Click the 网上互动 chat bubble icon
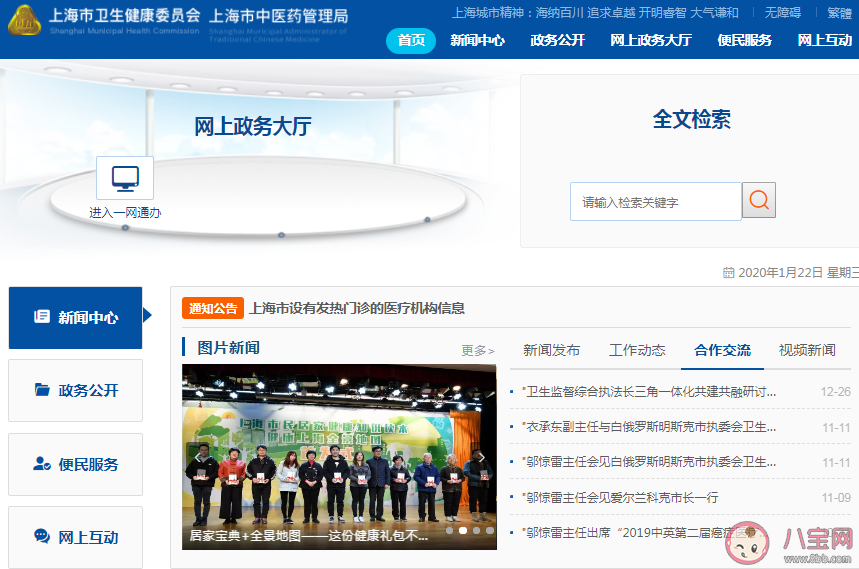The image size is (859, 569). click(x=42, y=537)
